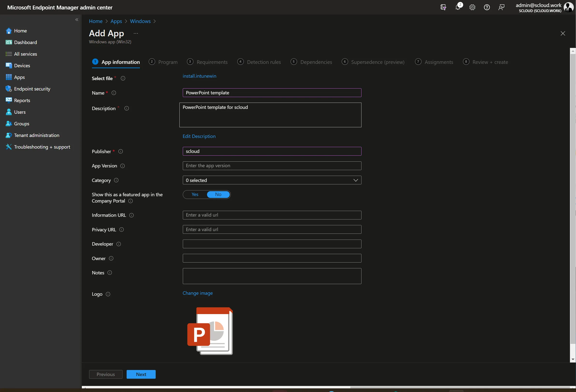Screen dimensions: 576x392
Task: Switch to the Program step tab
Action: coord(163,62)
